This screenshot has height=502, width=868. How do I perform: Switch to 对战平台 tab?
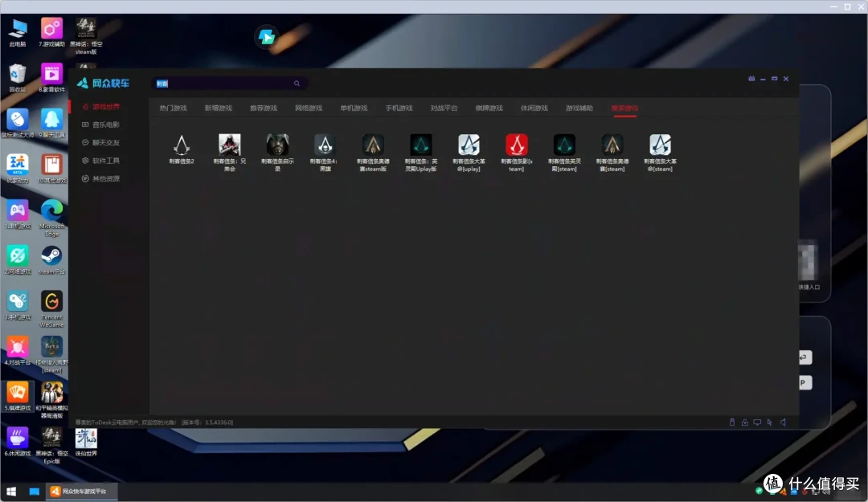click(x=444, y=108)
